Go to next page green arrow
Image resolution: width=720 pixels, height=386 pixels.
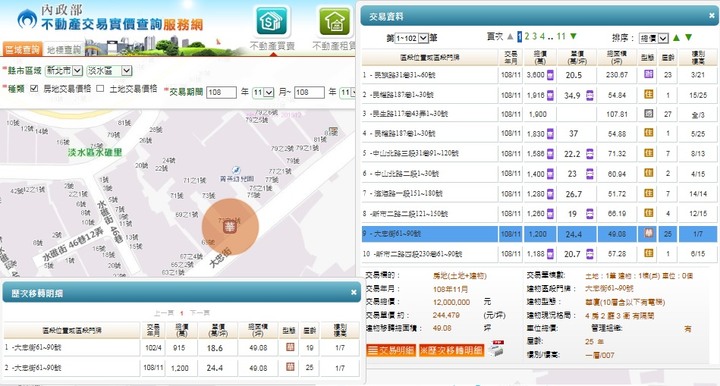click(573, 36)
